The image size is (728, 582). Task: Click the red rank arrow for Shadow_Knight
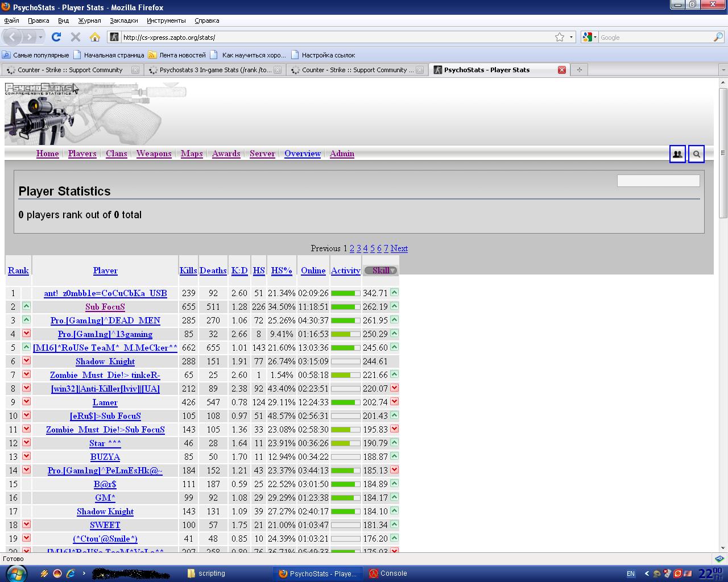26,360
